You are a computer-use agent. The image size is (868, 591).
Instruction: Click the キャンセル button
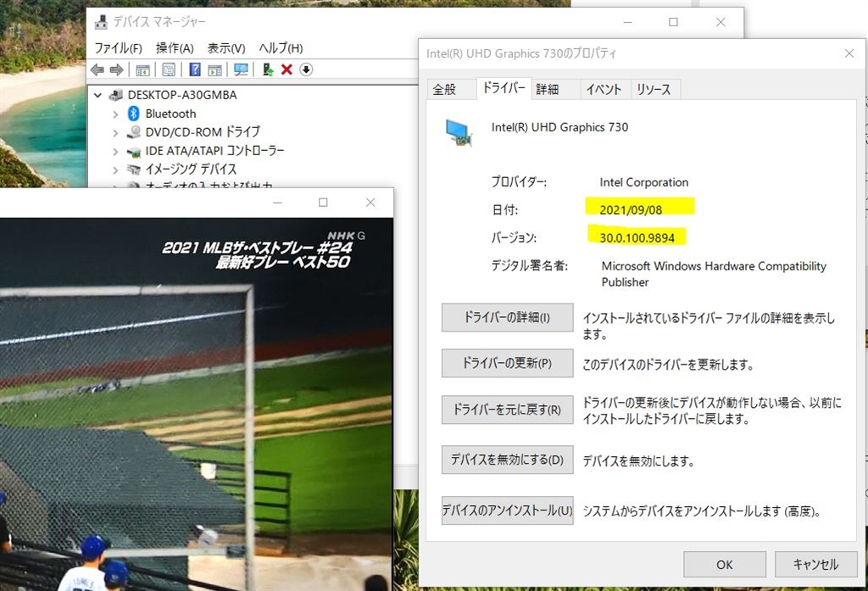815,565
